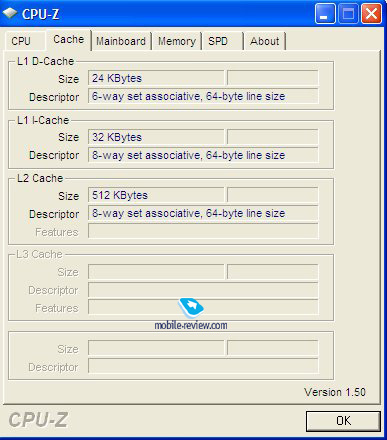This screenshot has width=387, height=440.
Task: Click the disabled maximize button
Action: (348, 14)
